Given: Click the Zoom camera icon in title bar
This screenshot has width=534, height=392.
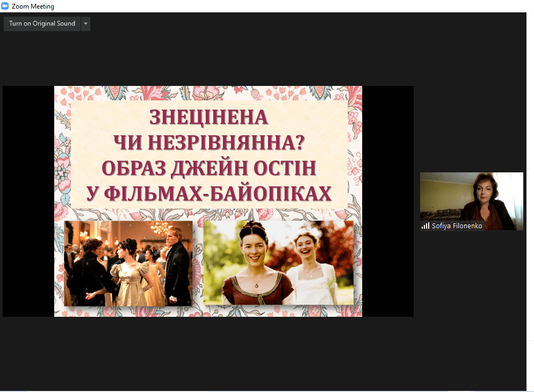Looking at the screenshot, I should tap(5, 6).
